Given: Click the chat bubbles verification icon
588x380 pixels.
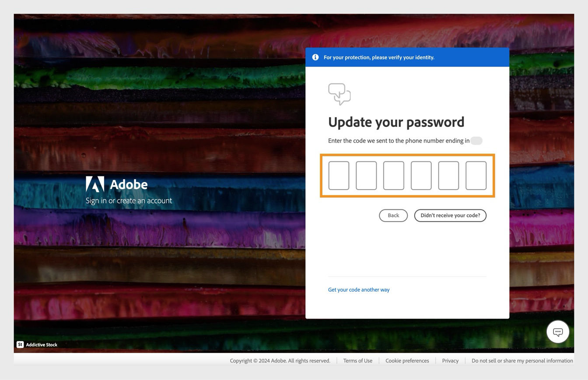Looking at the screenshot, I should (x=339, y=94).
